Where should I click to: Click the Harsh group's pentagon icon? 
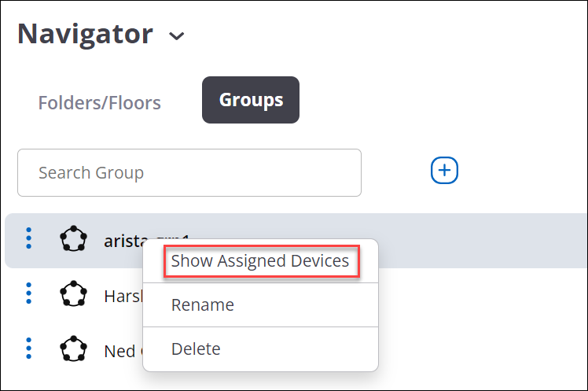coord(74,293)
